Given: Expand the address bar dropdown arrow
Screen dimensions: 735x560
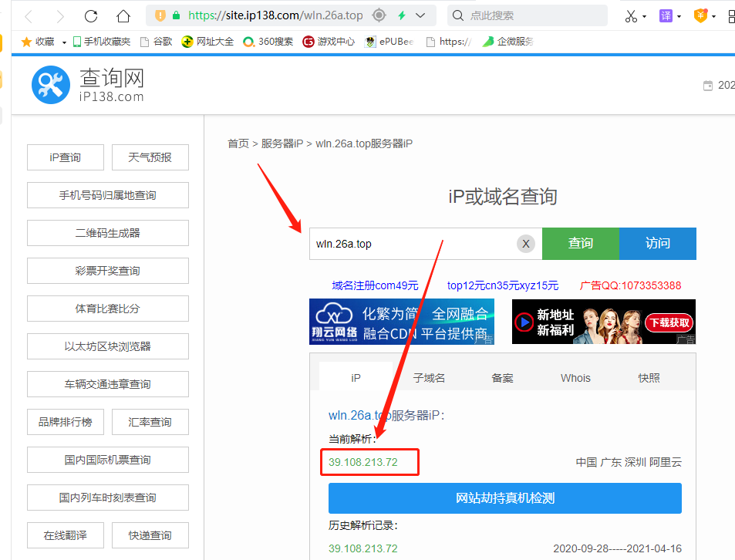Looking at the screenshot, I should pos(420,15).
